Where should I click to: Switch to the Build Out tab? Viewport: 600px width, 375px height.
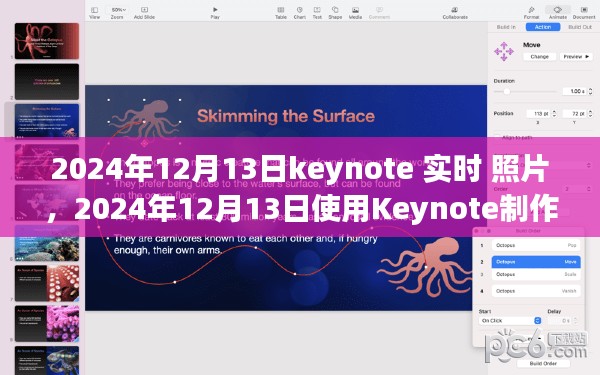(x=580, y=27)
